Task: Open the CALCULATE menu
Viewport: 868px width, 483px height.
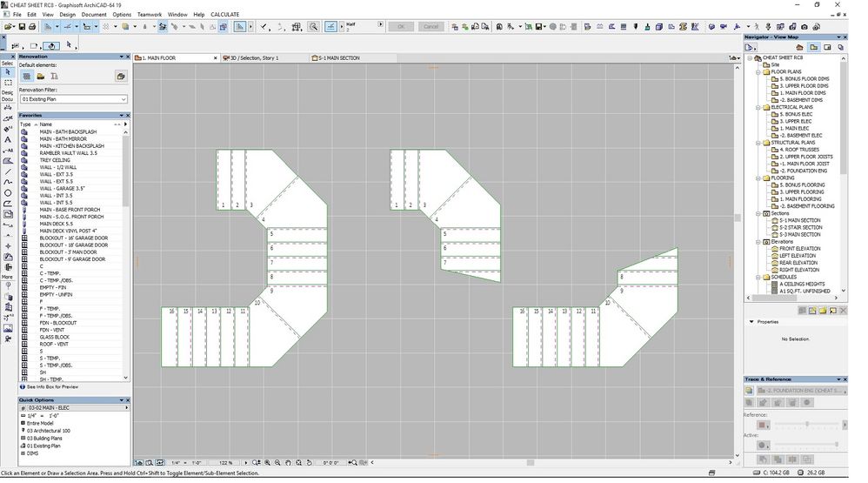Action: coord(224,15)
